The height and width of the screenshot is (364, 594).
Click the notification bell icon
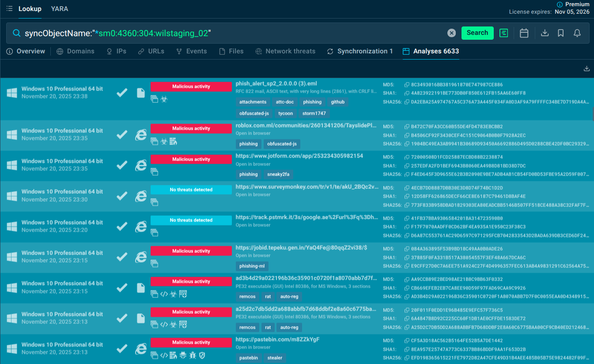pyautogui.click(x=577, y=33)
